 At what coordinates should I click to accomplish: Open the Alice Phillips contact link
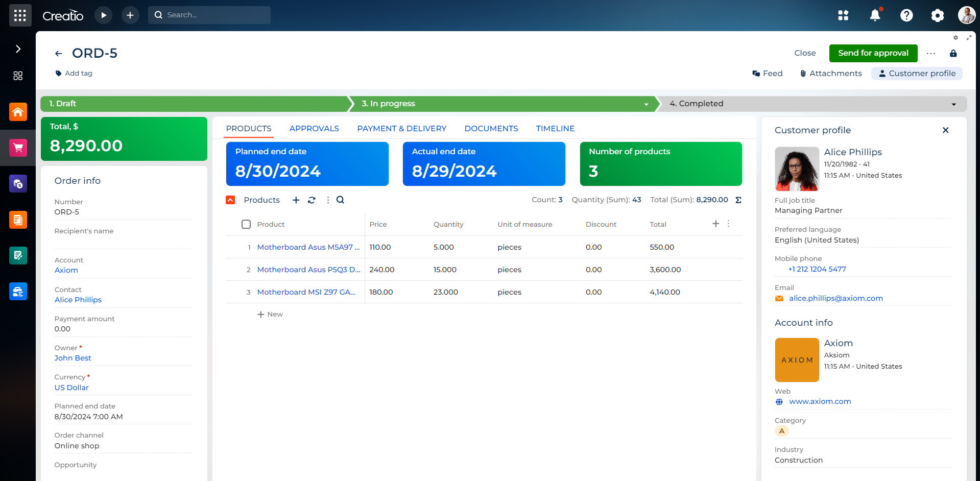tap(78, 300)
